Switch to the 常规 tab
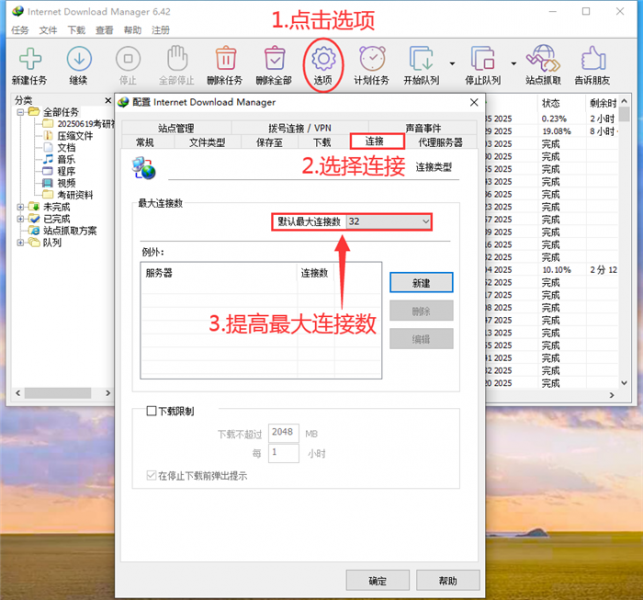643x600 pixels. [145, 142]
